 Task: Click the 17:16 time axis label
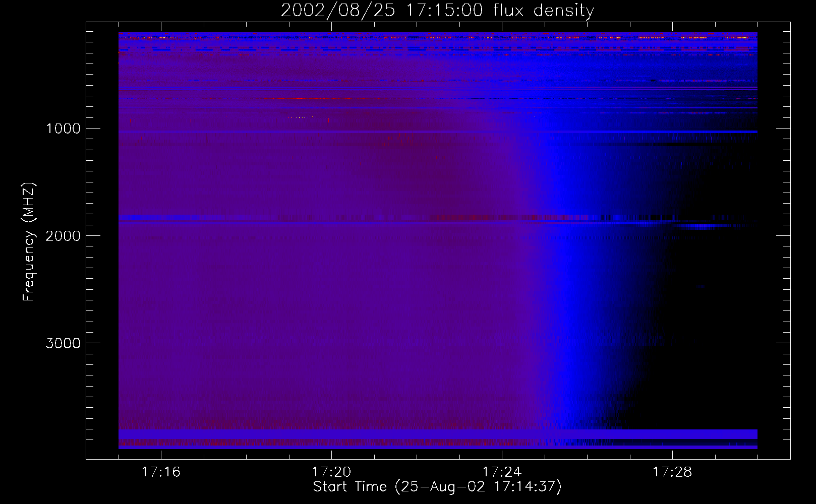pyautogui.click(x=161, y=472)
